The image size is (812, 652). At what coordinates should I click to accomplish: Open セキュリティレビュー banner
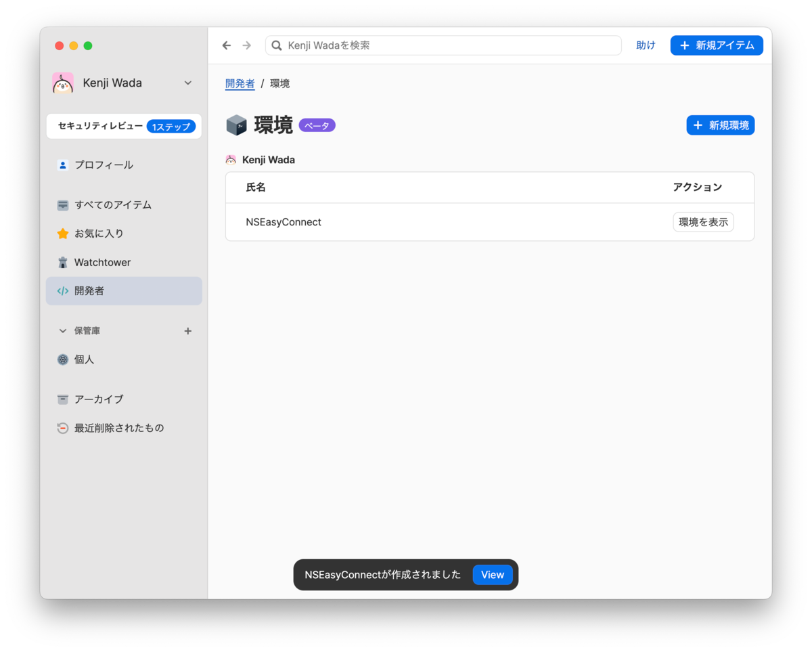[x=124, y=126]
